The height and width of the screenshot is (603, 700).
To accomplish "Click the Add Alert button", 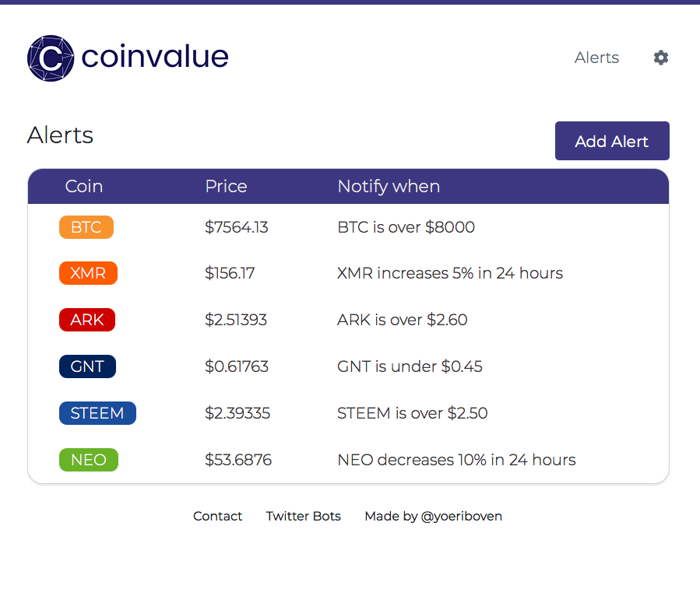I will coord(612,141).
